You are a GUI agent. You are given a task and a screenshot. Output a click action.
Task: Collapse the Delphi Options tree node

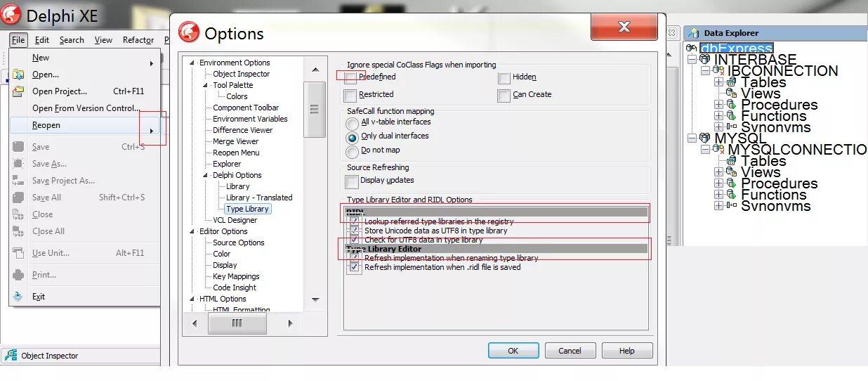tap(206, 176)
